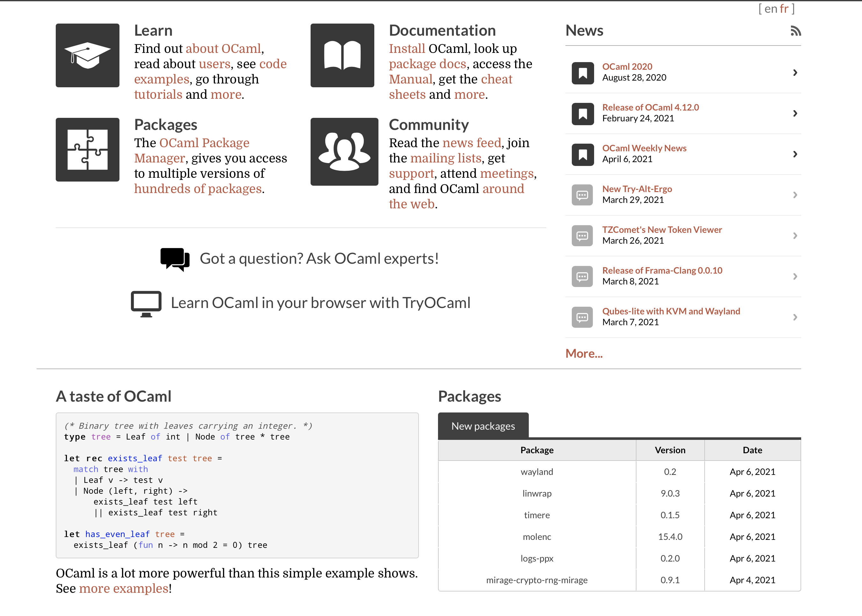Click 'More...' under the news list

point(584,354)
